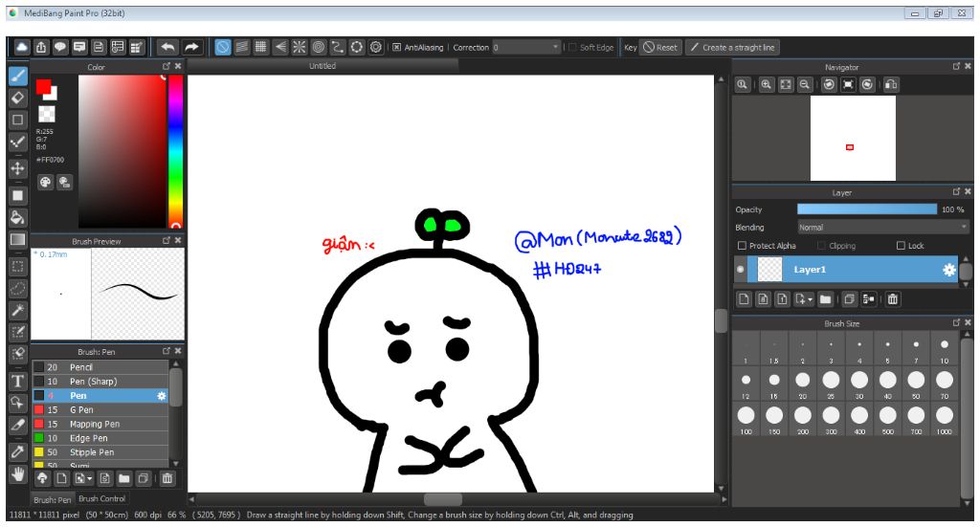Click Zoom Out in the Navigator
Viewport: 980px width, 527px height.
pyautogui.click(x=805, y=84)
